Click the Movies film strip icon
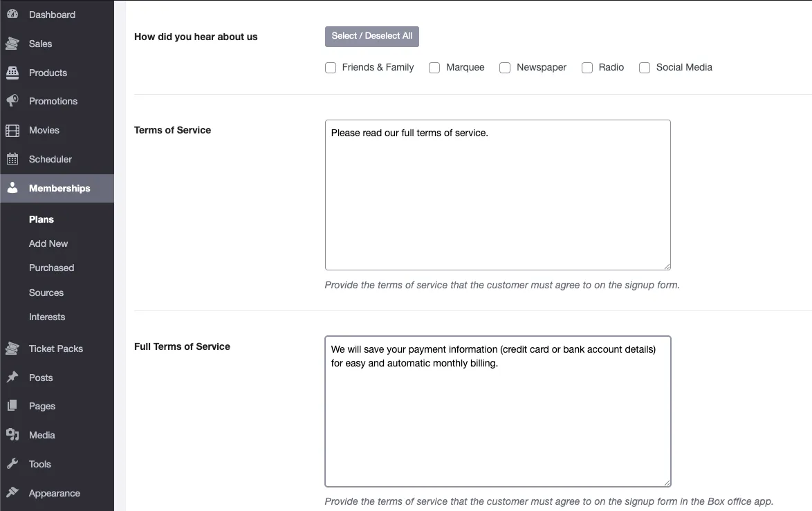The width and height of the screenshot is (812, 511). 12,130
